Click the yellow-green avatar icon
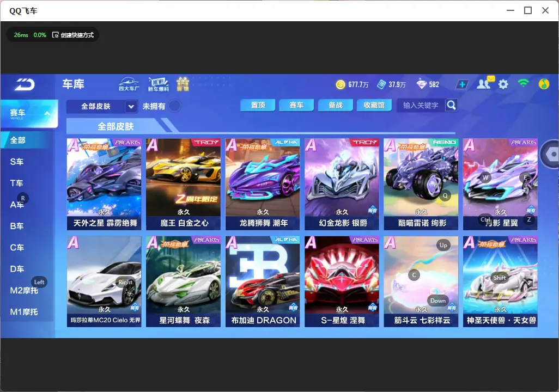Image resolution: width=559 pixels, height=392 pixels. 544,84
